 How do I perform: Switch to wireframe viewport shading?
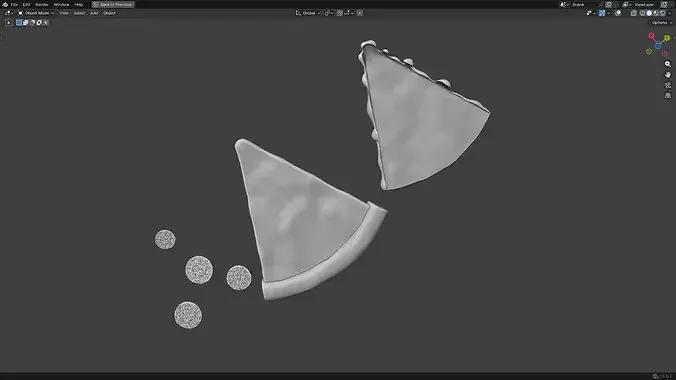[x=642, y=13]
